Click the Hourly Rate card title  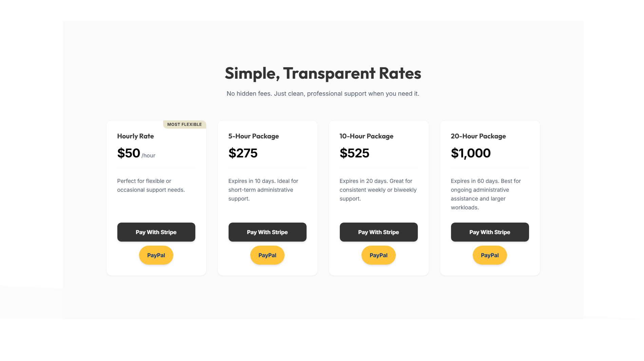click(135, 136)
